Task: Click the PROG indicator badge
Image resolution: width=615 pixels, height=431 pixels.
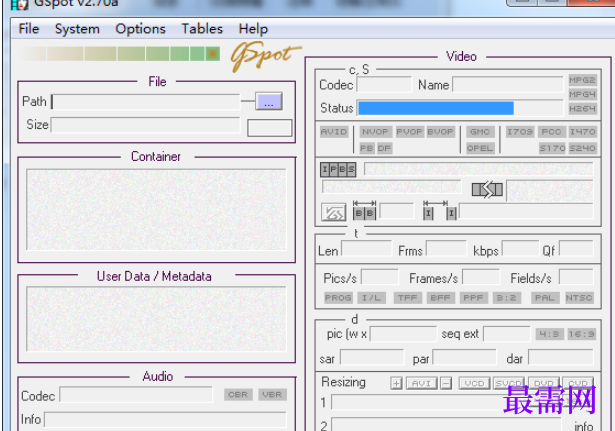Action: pos(338,298)
